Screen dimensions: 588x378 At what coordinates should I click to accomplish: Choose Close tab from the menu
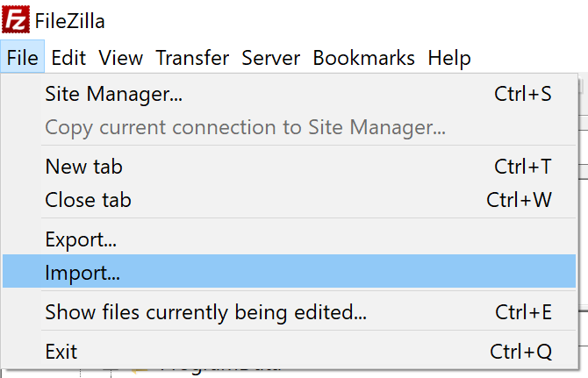[289, 200]
